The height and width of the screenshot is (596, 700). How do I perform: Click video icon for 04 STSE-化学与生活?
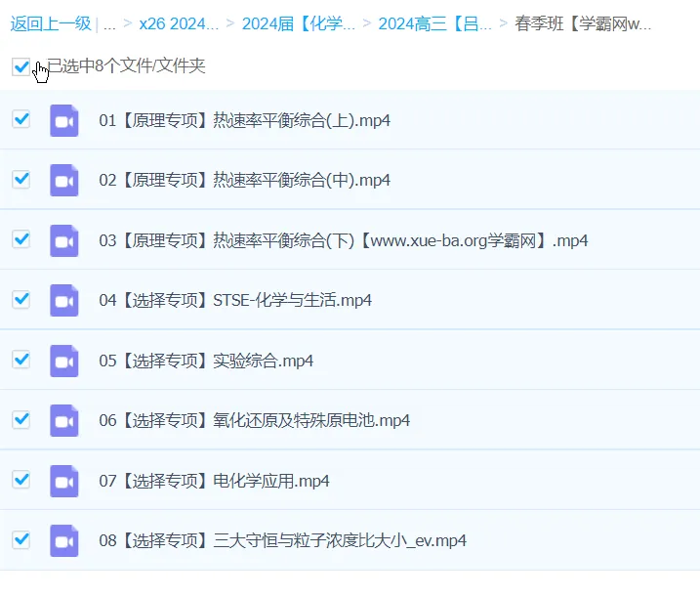[64, 300]
